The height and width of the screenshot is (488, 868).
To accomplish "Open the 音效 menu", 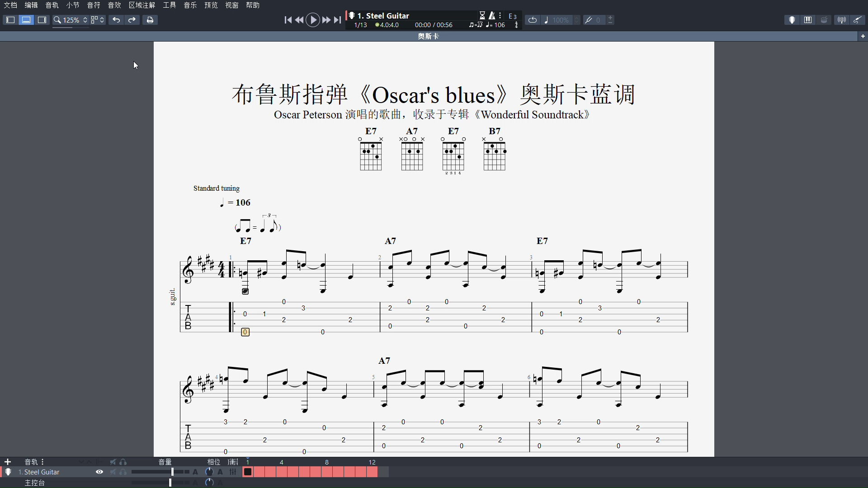I will click(114, 5).
